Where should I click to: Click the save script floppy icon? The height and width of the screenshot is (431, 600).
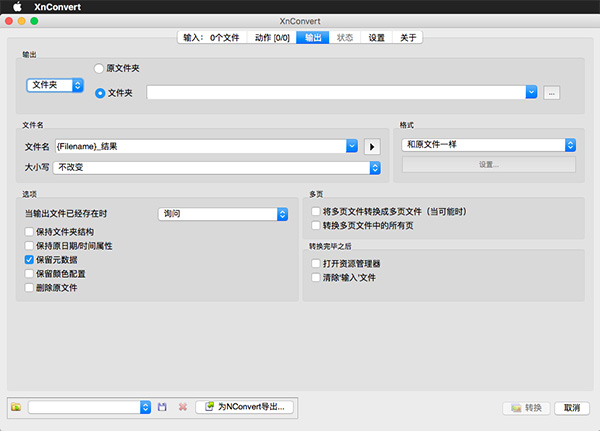162,407
